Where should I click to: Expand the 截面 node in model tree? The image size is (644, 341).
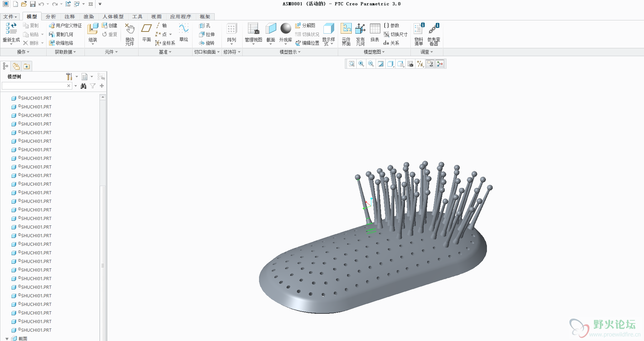coord(7,338)
